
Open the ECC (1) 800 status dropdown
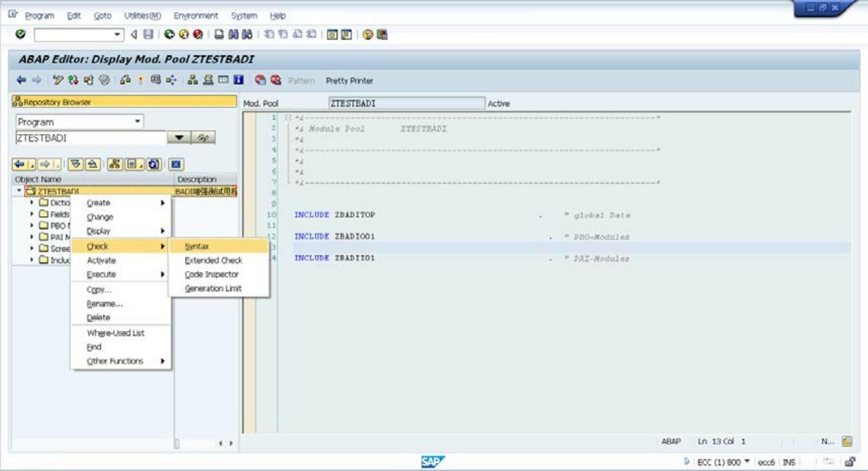tap(747, 461)
